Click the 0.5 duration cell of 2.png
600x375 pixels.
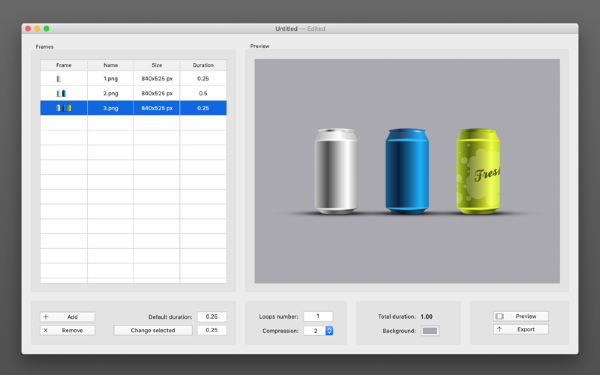203,93
